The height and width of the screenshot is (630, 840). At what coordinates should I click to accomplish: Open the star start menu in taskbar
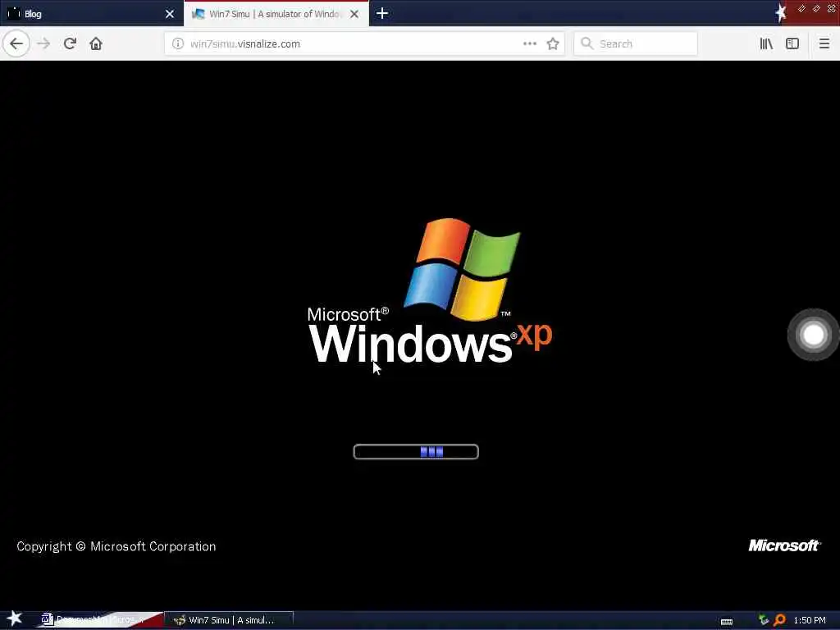point(14,619)
